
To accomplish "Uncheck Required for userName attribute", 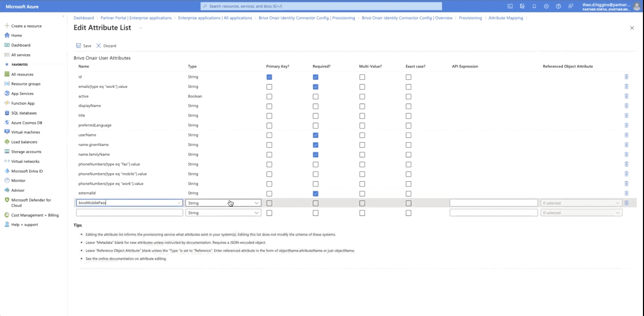I will pyautogui.click(x=316, y=135).
